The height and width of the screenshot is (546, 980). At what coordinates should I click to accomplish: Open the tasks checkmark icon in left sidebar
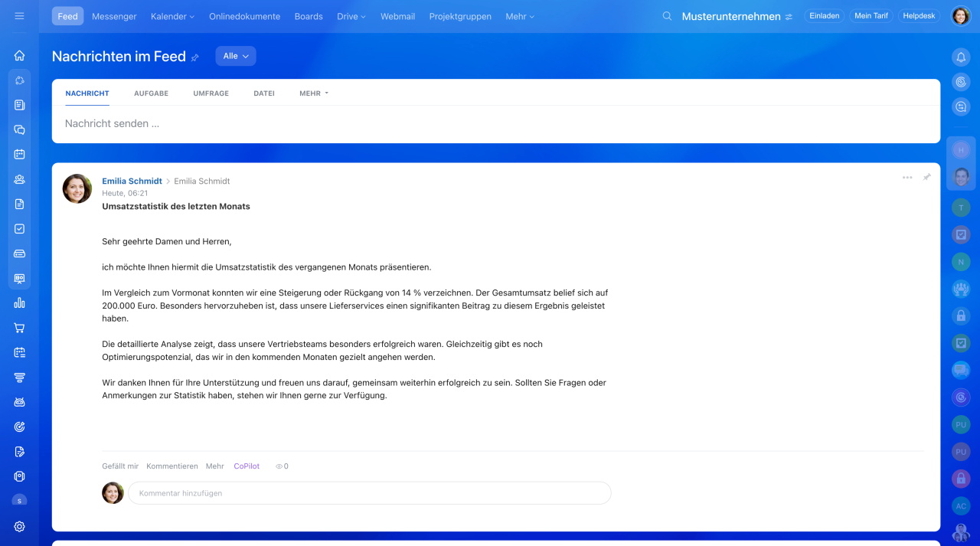[19, 228]
